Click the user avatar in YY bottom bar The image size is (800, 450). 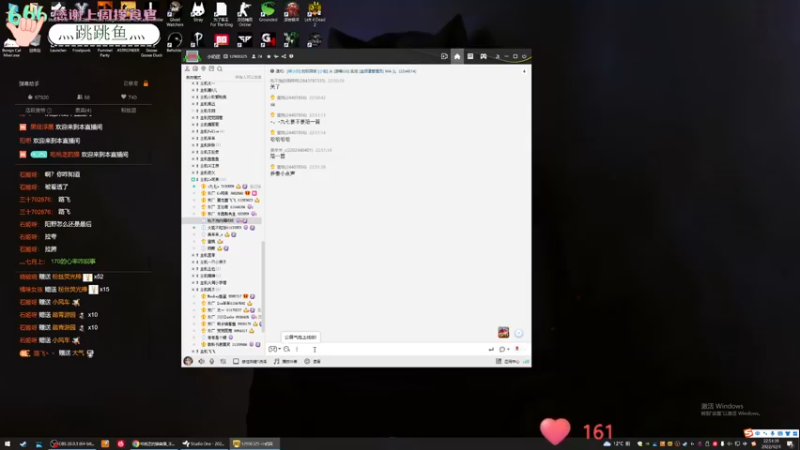(x=188, y=361)
